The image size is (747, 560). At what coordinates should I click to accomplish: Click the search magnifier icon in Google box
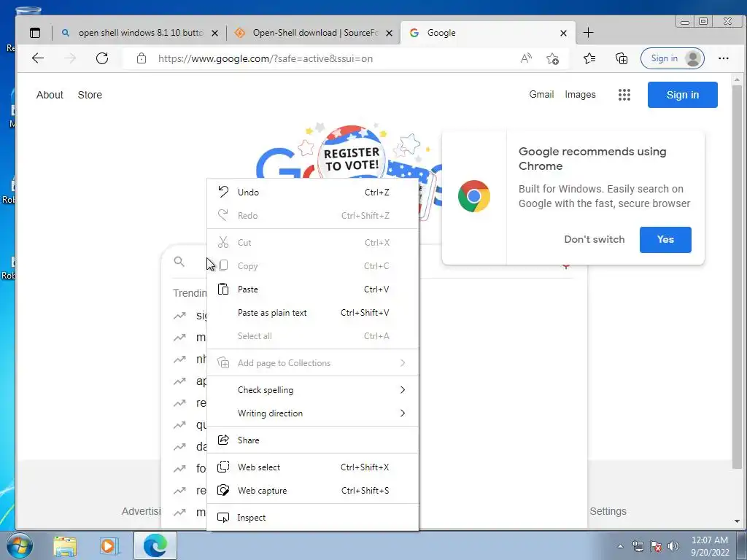179,262
